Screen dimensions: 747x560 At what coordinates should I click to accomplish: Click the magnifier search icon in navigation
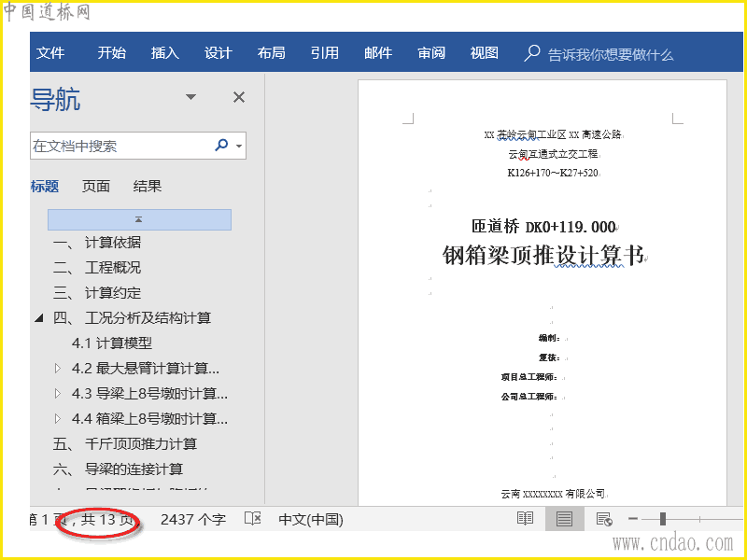(221, 145)
